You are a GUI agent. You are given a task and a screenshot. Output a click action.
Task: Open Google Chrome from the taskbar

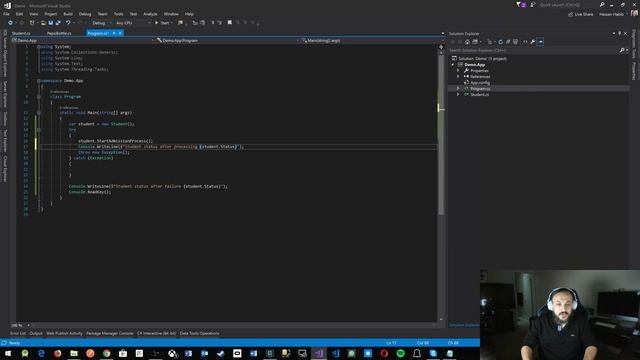coord(107,353)
